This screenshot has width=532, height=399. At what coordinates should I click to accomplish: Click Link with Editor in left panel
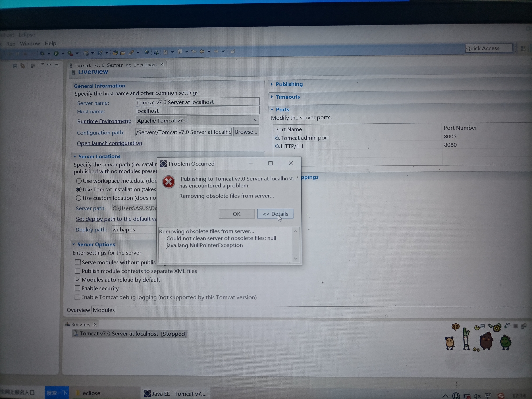click(x=22, y=66)
